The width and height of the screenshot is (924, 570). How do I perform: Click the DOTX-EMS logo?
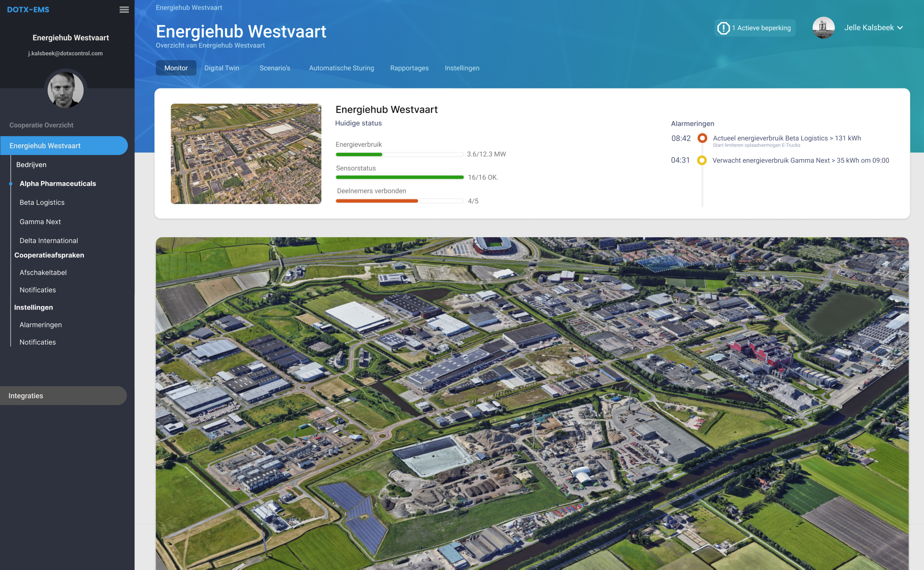click(x=28, y=10)
